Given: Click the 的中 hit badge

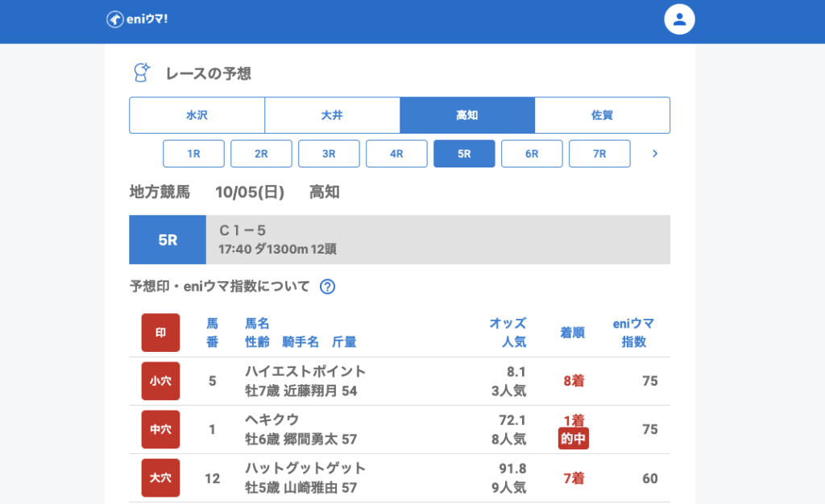Looking at the screenshot, I should (x=574, y=439).
